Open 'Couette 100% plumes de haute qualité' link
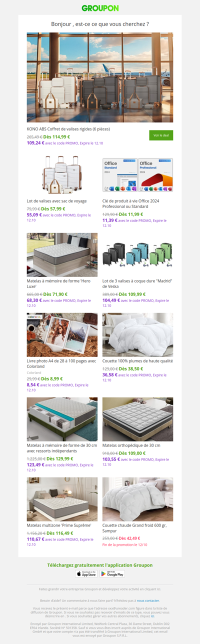The image size is (200, 644). click(137, 360)
